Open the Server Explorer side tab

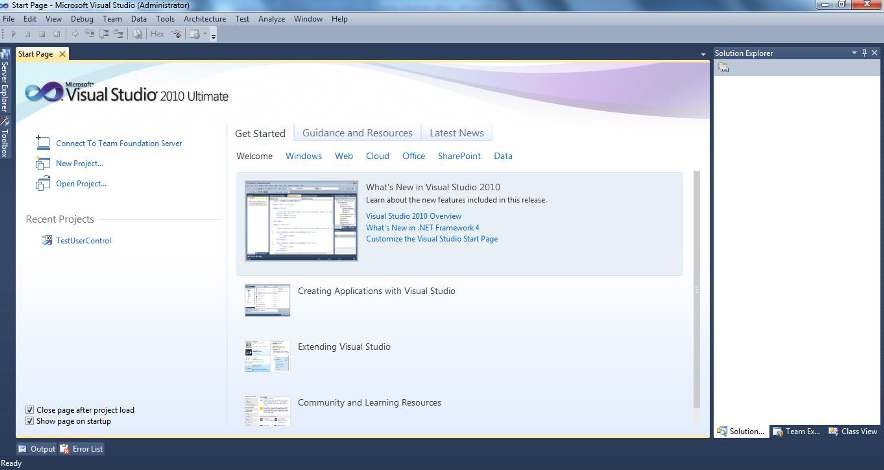5,84
